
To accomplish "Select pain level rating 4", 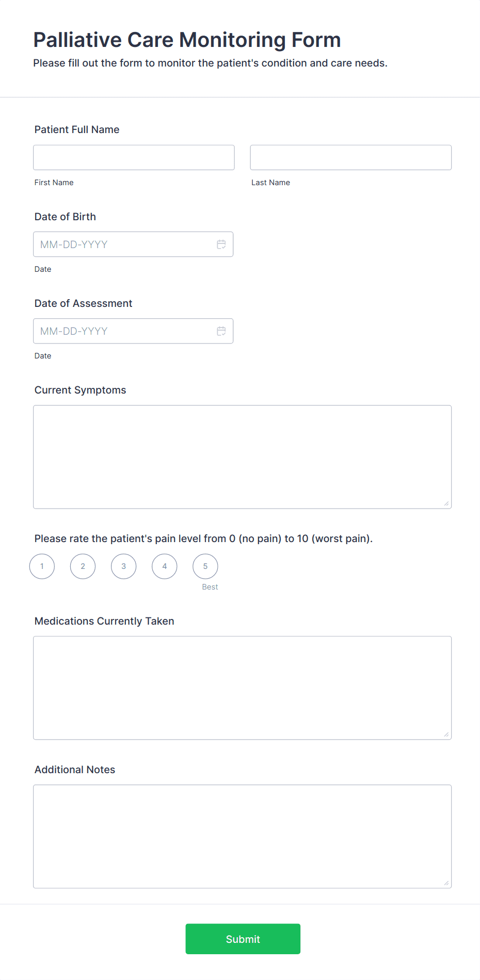I will tap(165, 566).
